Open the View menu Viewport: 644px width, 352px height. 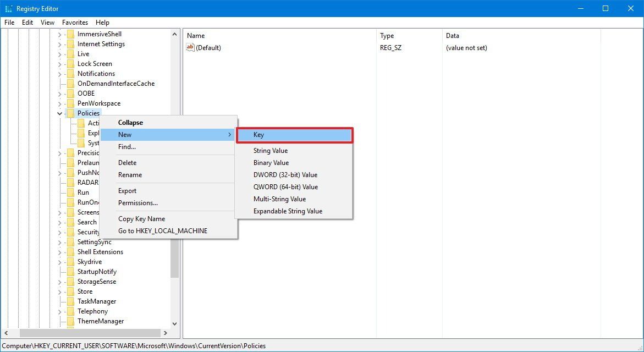[x=47, y=23]
